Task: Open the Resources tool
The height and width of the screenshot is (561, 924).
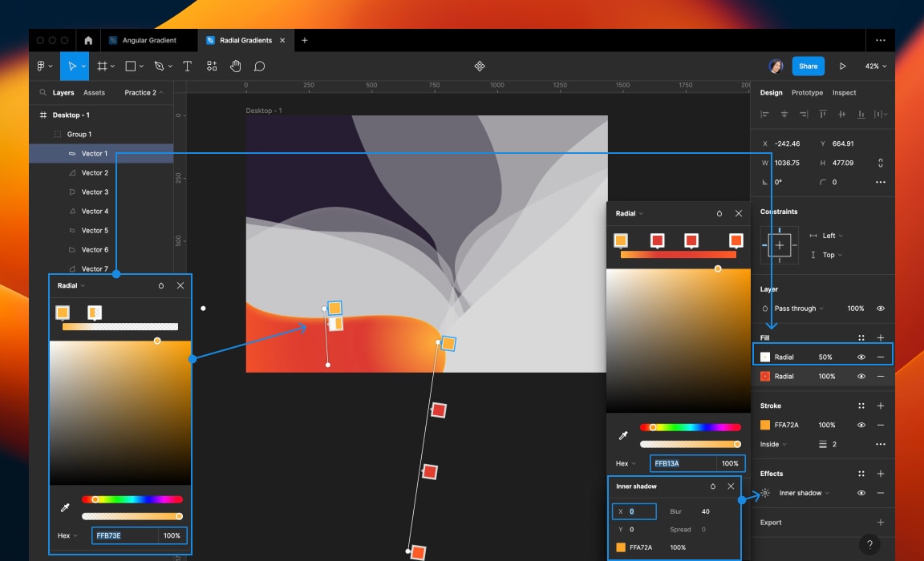Action: click(212, 66)
